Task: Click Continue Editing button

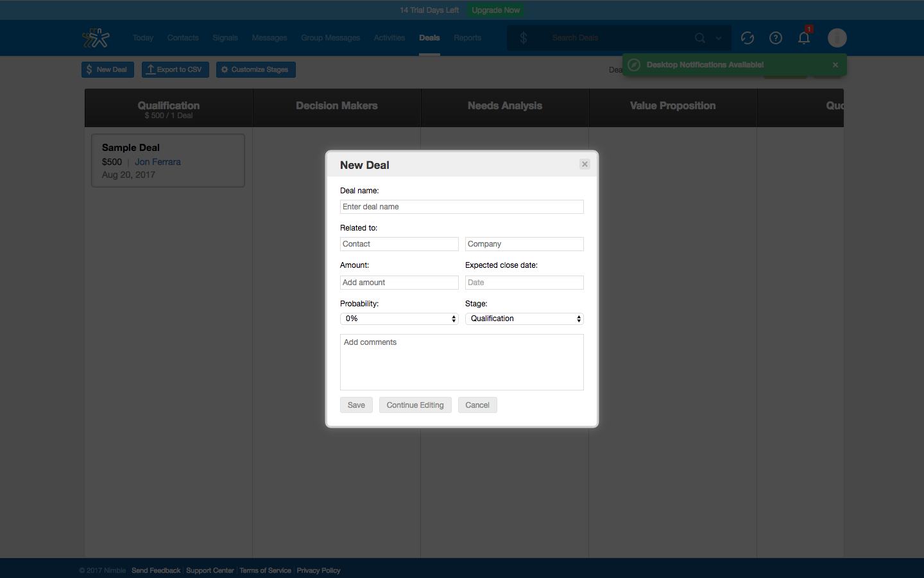Action: pos(415,405)
